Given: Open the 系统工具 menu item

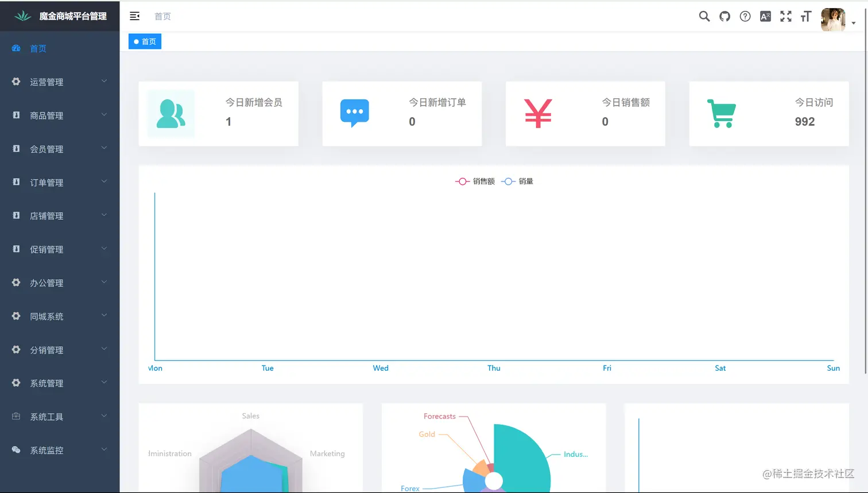Looking at the screenshot, I should click(x=60, y=417).
